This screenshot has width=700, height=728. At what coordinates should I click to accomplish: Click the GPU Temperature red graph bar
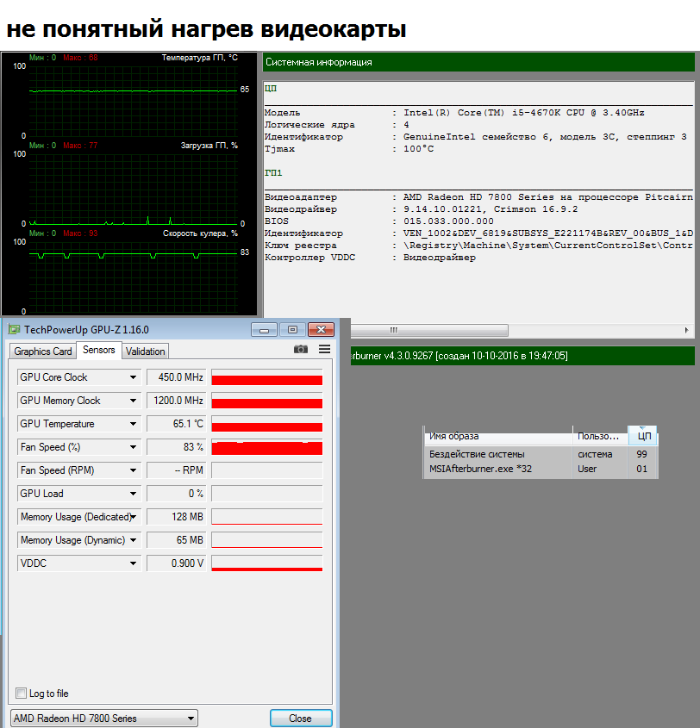point(266,426)
